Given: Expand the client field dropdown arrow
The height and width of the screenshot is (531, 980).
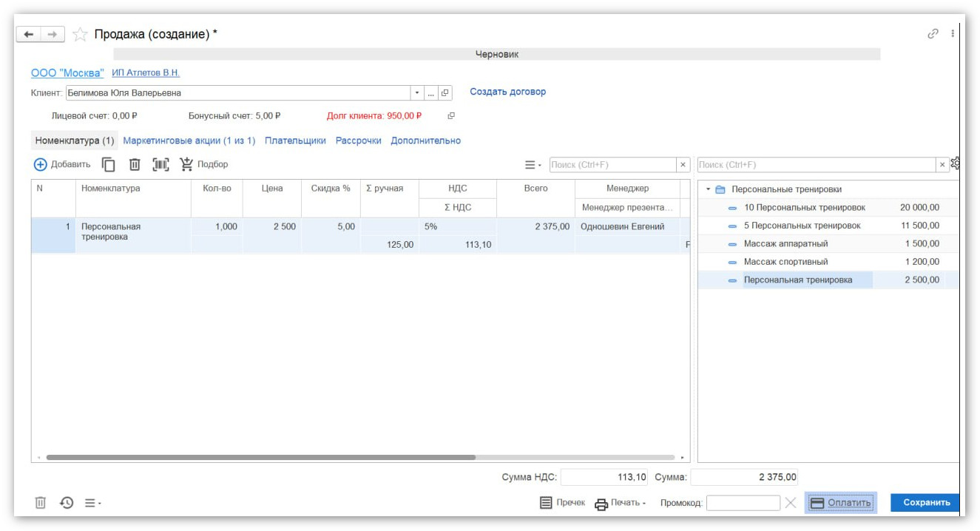Looking at the screenshot, I should click(417, 93).
